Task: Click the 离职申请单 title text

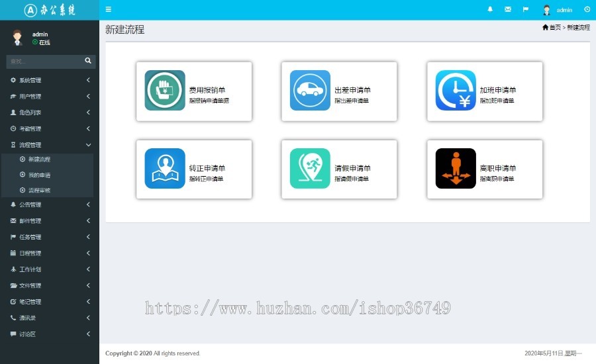Action: coord(497,168)
